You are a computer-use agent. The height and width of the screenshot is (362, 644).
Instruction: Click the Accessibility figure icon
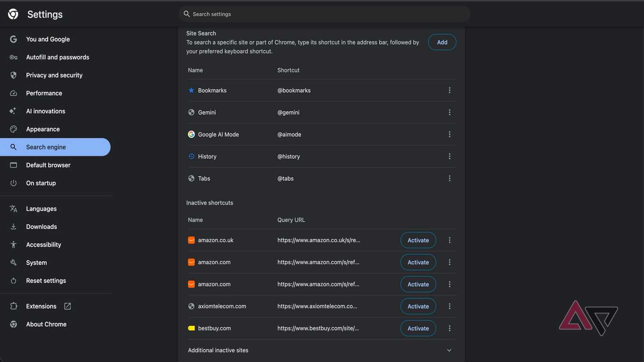[13, 245]
